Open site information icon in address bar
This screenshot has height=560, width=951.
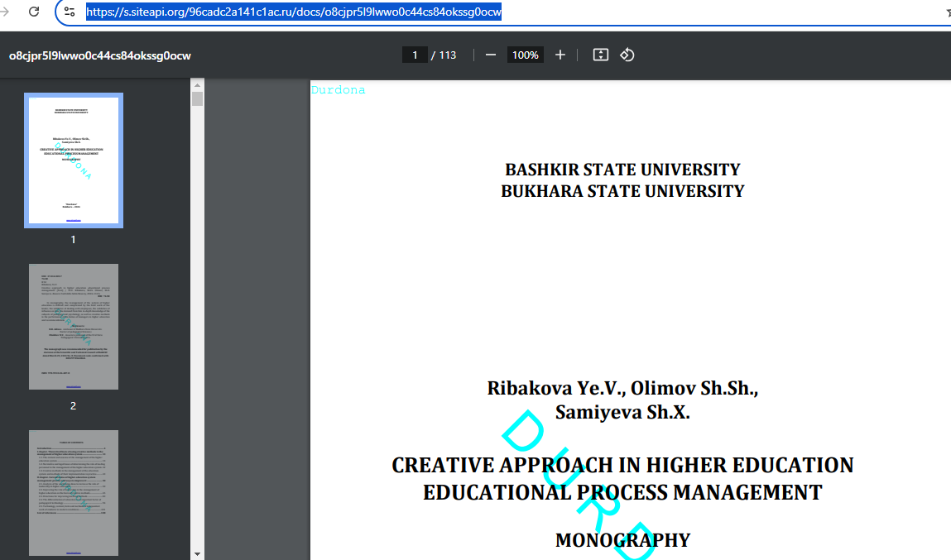(x=70, y=12)
